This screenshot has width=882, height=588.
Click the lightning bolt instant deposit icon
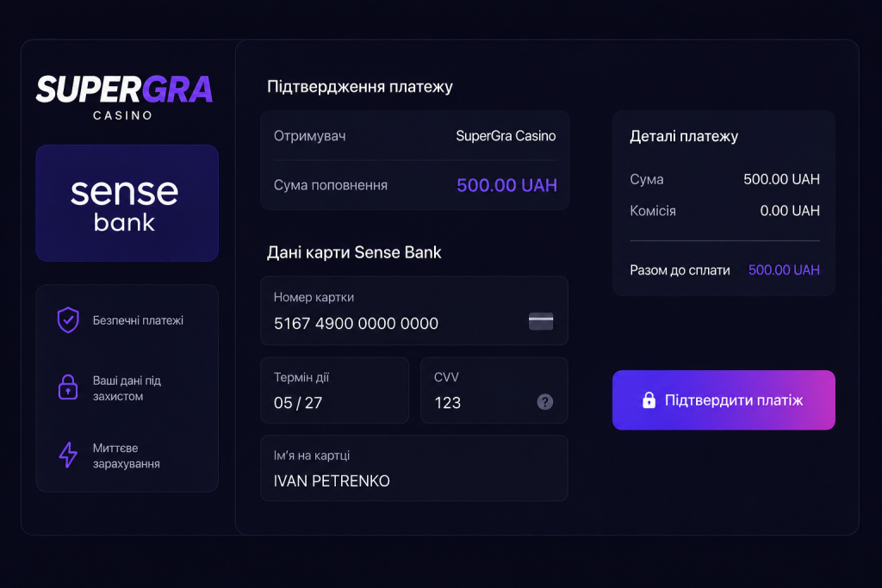68,455
